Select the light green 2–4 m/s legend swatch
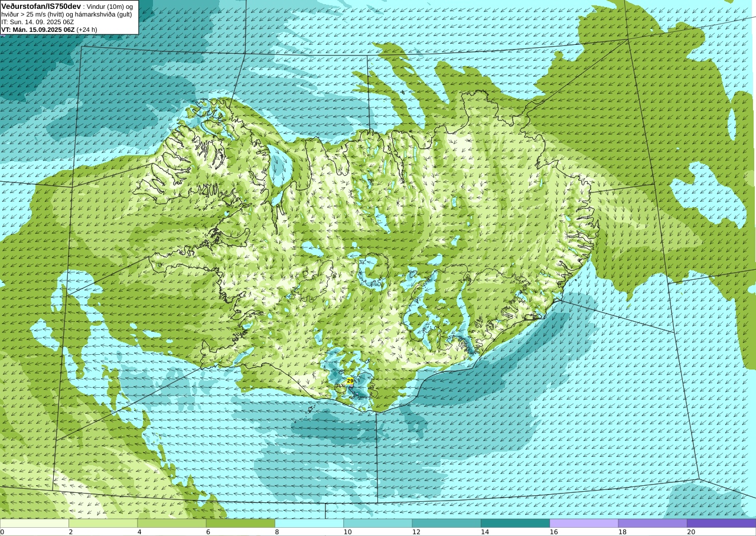756x536 pixels. (x=103, y=523)
